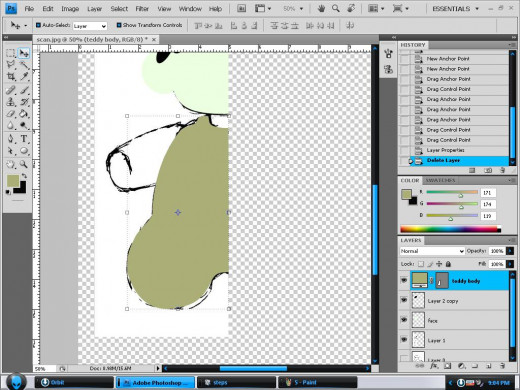Toggle lock transparent pixels

(421, 264)
